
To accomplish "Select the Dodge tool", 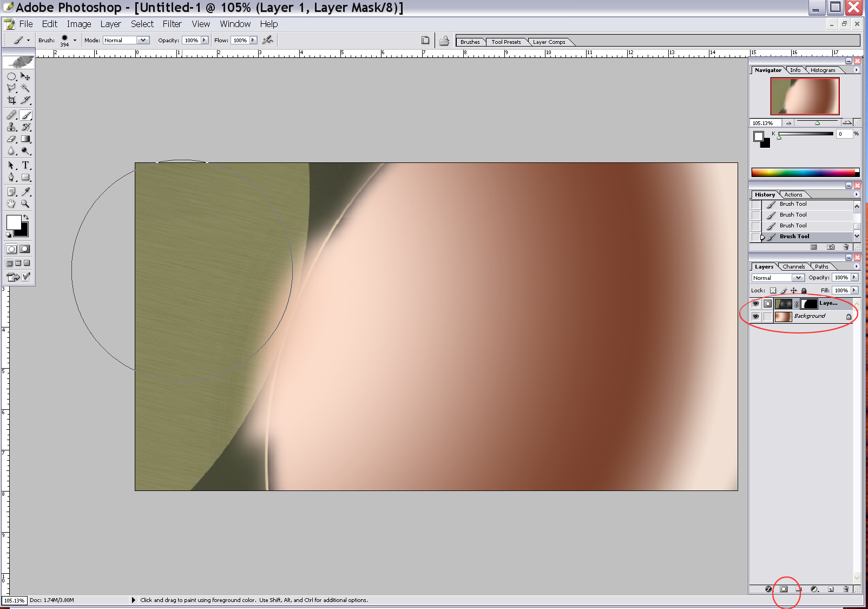I will point(25,151).
